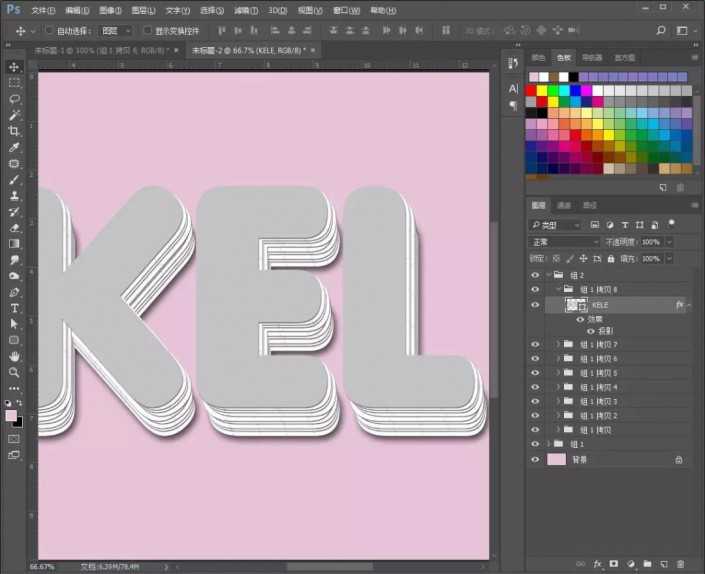Expand the 组 1 拷贝 7 group

point(558,344)
